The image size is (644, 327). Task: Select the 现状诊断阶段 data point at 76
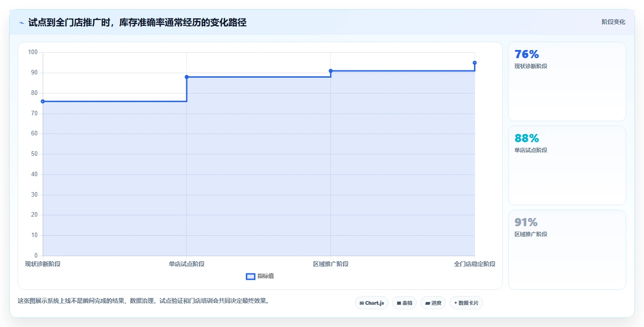(x=43, y=101)
